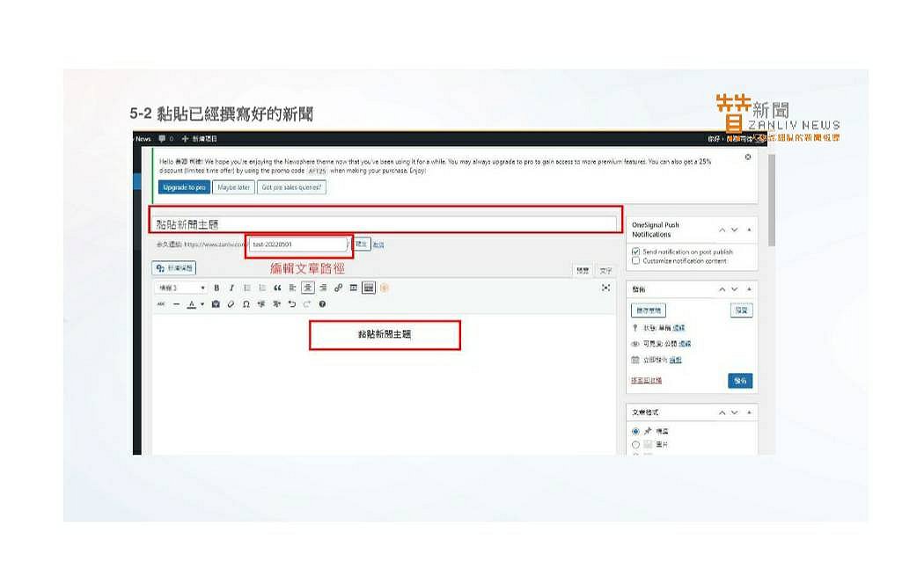
Task: Edit visibility link
Action: [684, 344]
